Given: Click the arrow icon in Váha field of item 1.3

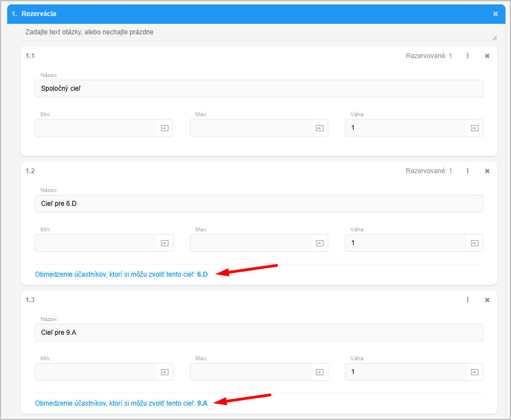Looking at the screenshot, I should pos(474,372).
